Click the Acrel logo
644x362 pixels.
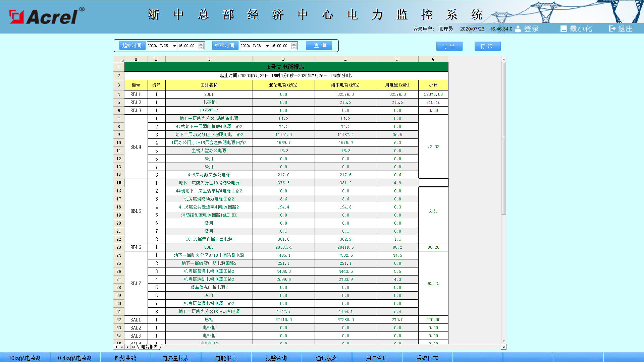click(47, 16)
